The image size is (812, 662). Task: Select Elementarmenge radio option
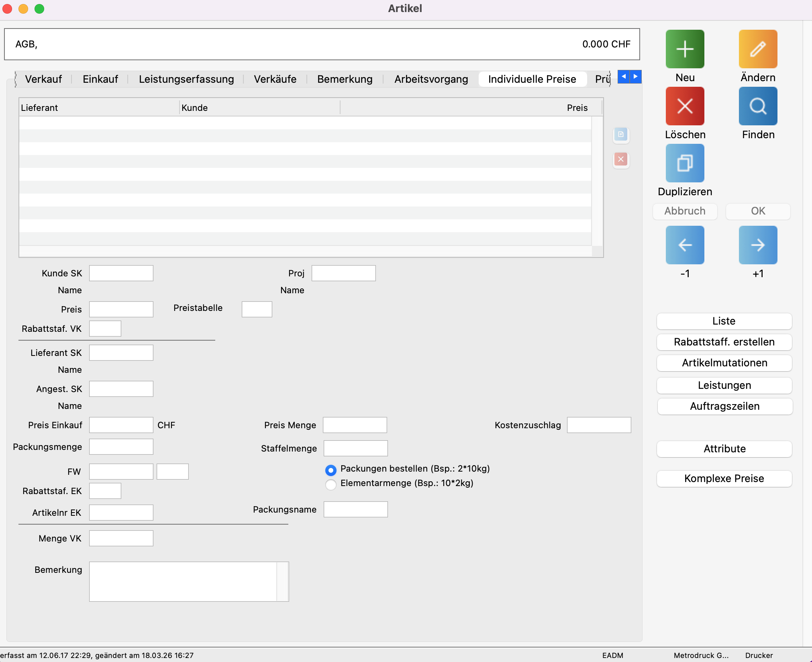pos(331,484)
